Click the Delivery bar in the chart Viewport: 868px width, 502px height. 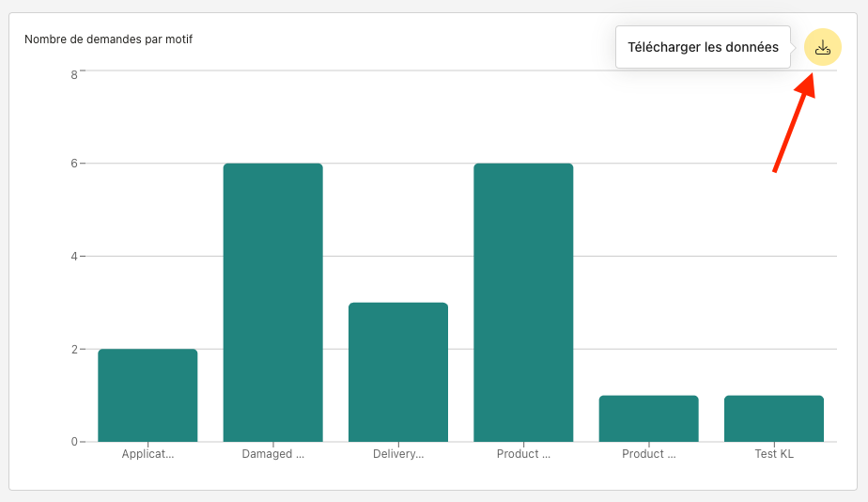pos(398,372)
